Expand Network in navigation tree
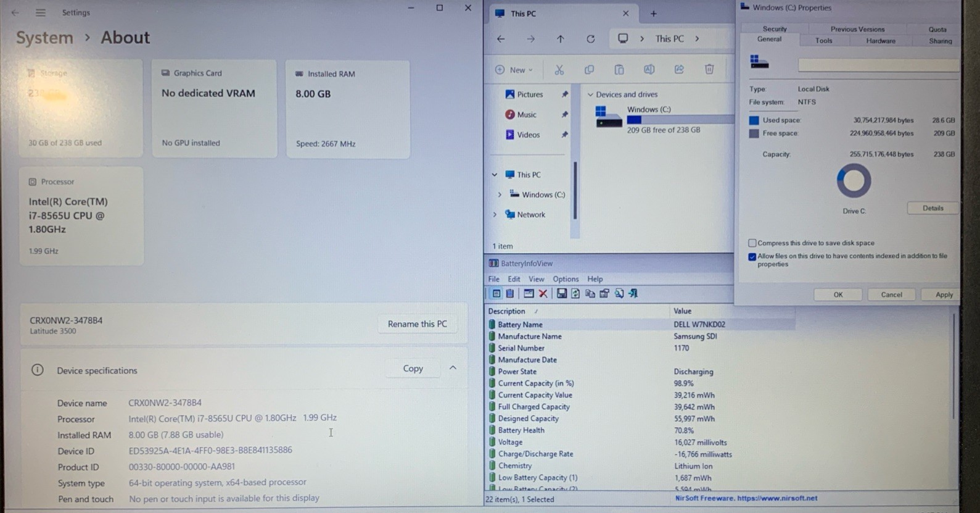 click(494, 215)
